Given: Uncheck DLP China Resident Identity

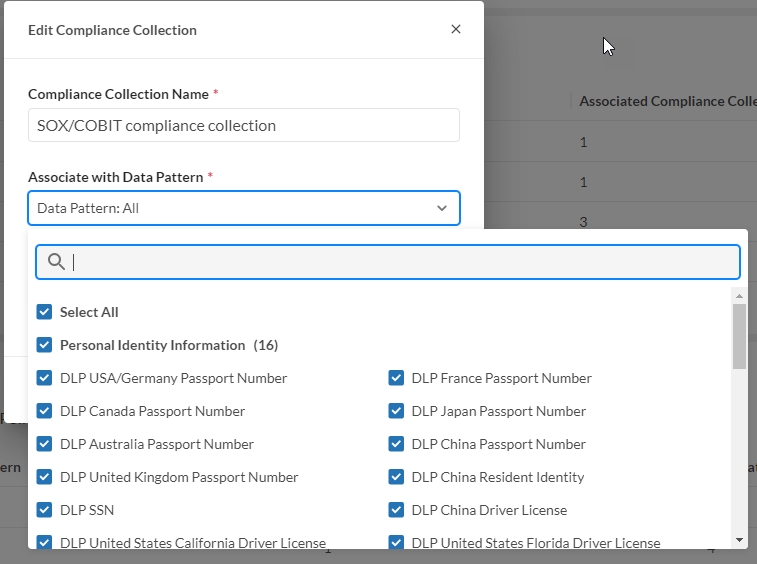Looking at the screenshot, I should [x=396, y=477].
